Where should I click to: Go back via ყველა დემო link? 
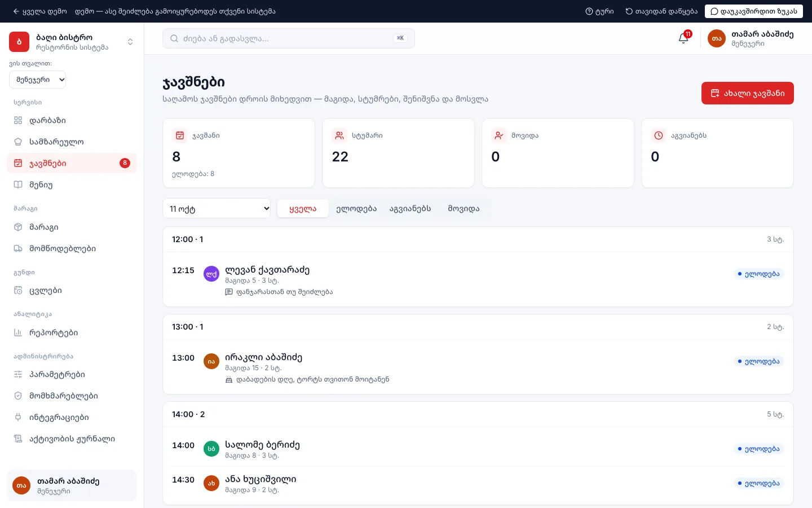40,11
